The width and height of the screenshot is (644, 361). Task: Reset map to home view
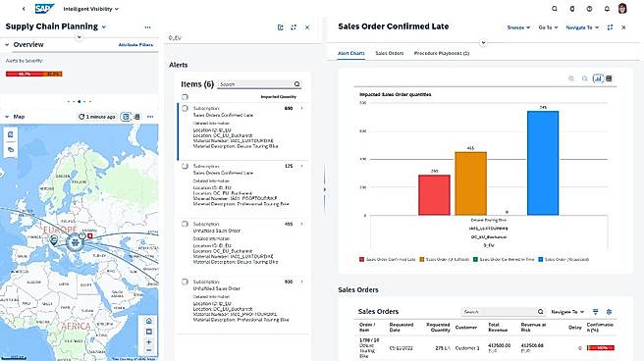pos(148,321)
